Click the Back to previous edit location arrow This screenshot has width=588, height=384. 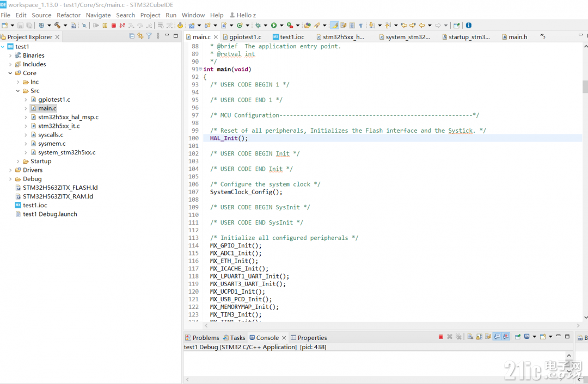pyautogui.click(x=404, y=26)
